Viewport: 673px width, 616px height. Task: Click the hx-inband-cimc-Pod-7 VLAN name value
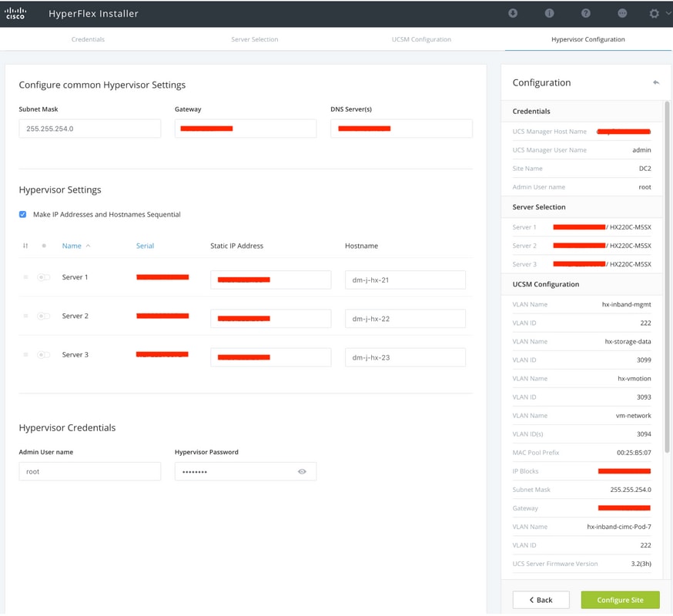coord(619,527)
